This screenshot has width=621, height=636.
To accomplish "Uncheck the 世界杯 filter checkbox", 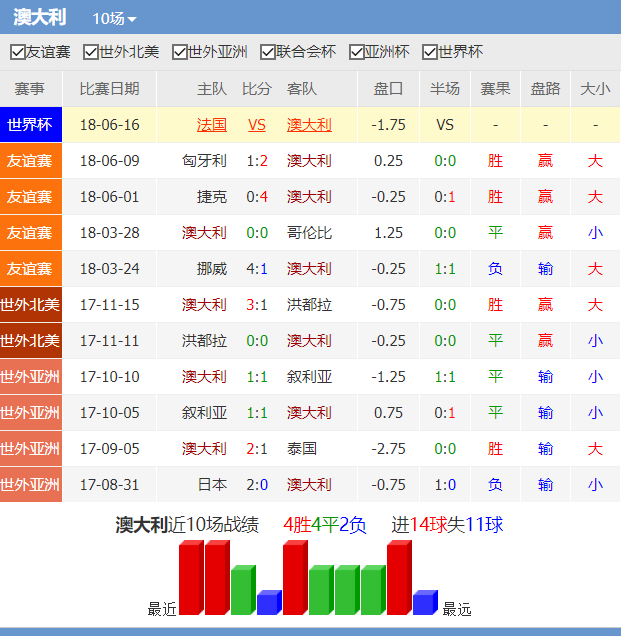I will point(431,52).
